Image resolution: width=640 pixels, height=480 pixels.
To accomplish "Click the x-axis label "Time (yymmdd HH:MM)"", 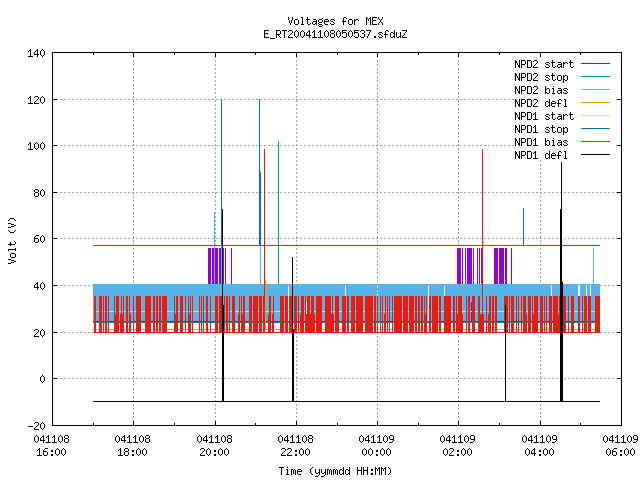I will [335, 471].
